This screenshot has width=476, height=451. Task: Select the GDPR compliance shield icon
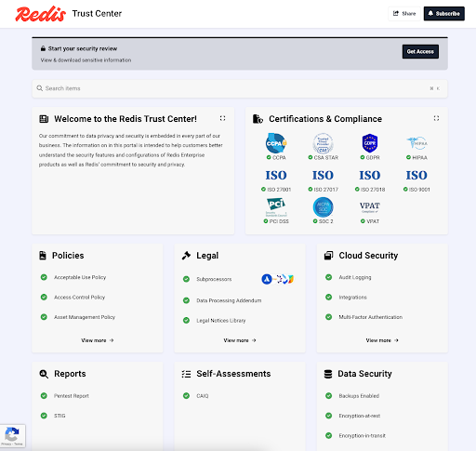[370, 143]
